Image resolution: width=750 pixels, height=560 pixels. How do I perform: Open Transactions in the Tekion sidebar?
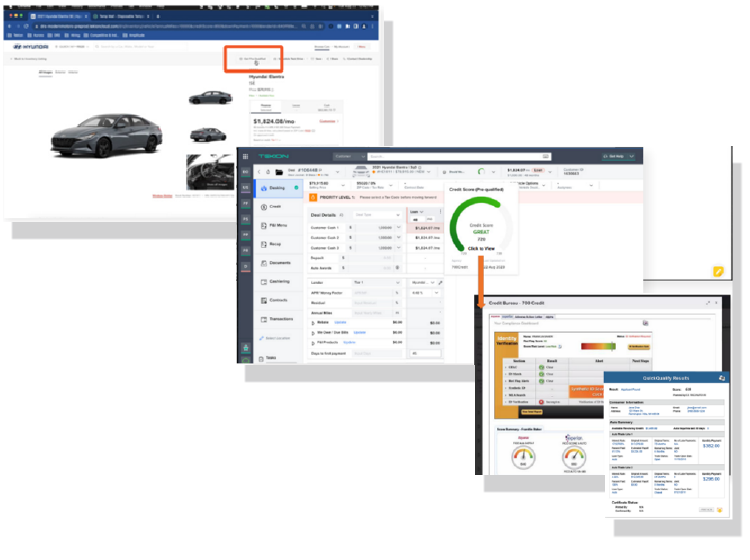click(x=278, y=318)
